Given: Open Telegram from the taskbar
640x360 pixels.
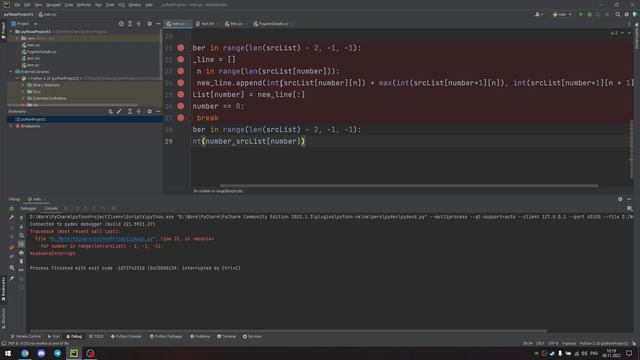Looking at the screenshot, I should (58, 353).
